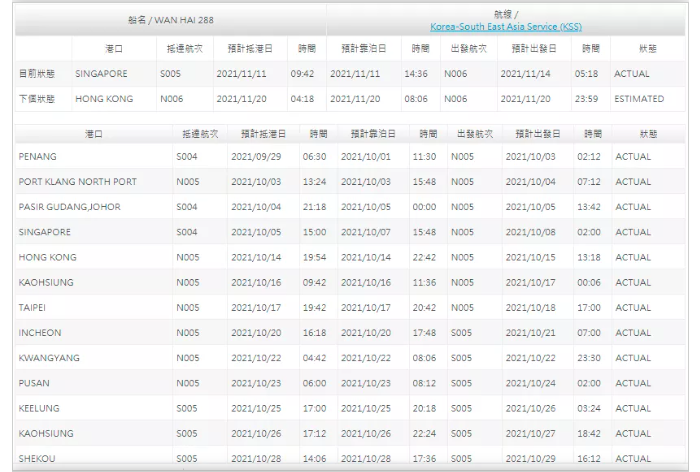The width and height of the screenshot is (700, 472).
Task: Click the 航線 route header label
Action: pos(505,14)
